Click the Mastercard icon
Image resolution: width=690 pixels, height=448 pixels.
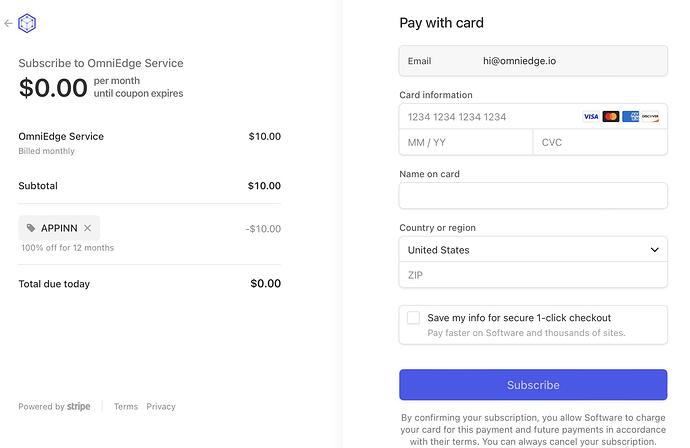(611, 117)
